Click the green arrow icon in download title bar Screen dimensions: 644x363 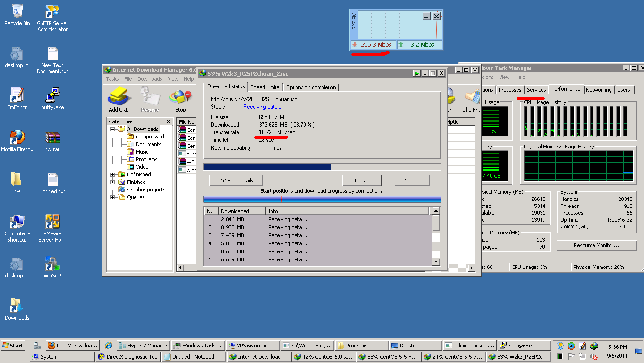point(416,73)
